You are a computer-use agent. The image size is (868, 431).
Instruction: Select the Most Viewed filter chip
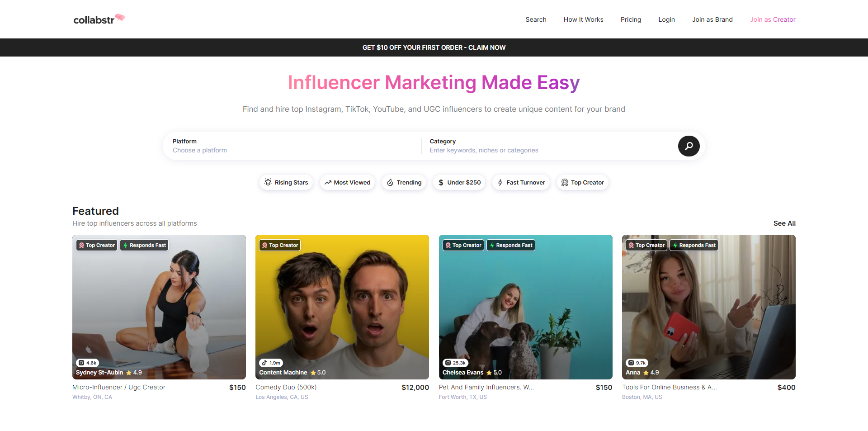pyautogui.click(x=347, y=182)
